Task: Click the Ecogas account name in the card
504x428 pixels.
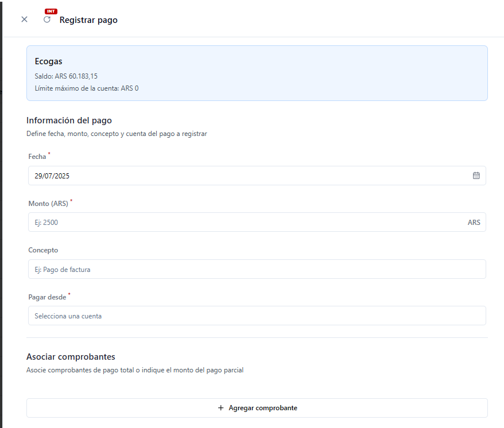Action: point(48,61)
